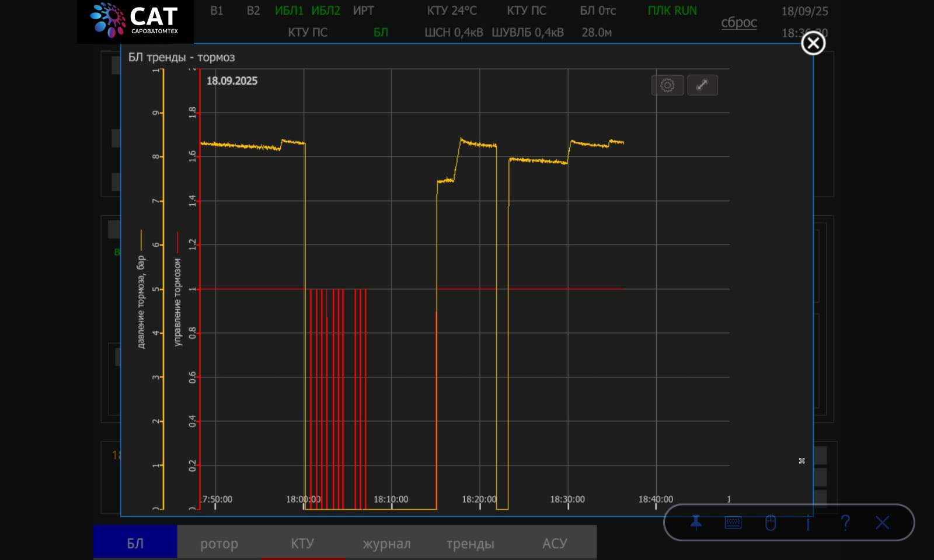This screenshot has height=560, width=934.
Task: Click the 18:10:00 time axis label
Action: (391, 499)
